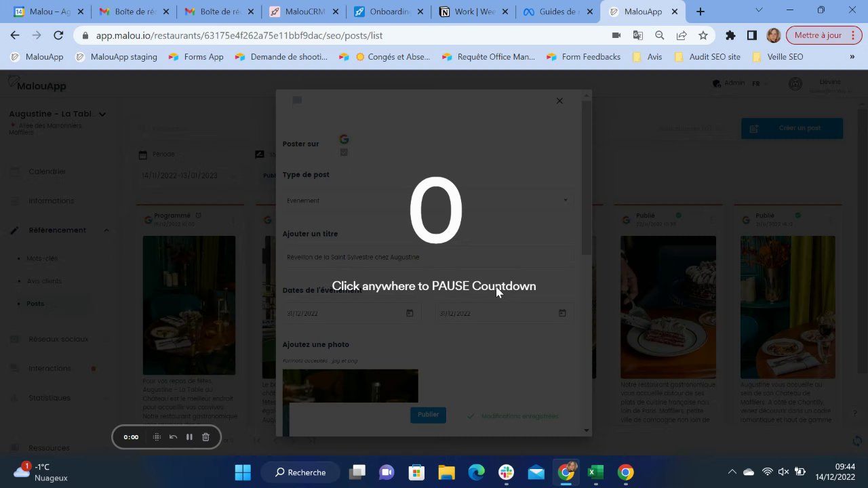Share this page from address bar
This screenshot has width=868, height=488.
[x=682, y=35]
